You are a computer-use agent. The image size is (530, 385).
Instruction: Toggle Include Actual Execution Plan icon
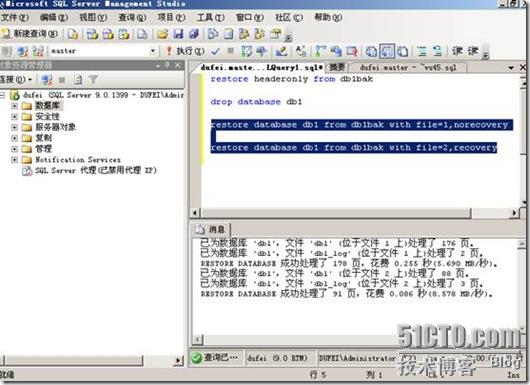pyautogui.click(x=320, y=51)
